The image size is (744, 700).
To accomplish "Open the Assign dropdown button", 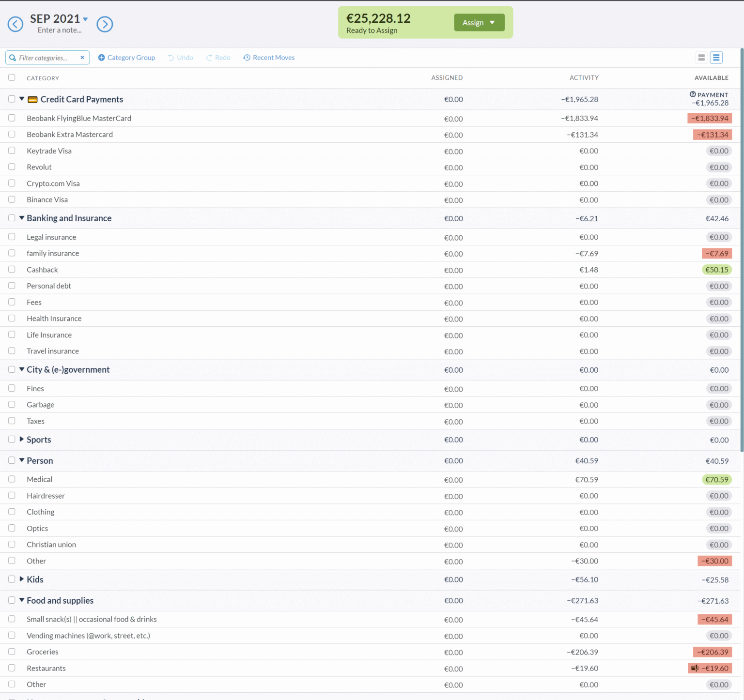I will point(479,23).
